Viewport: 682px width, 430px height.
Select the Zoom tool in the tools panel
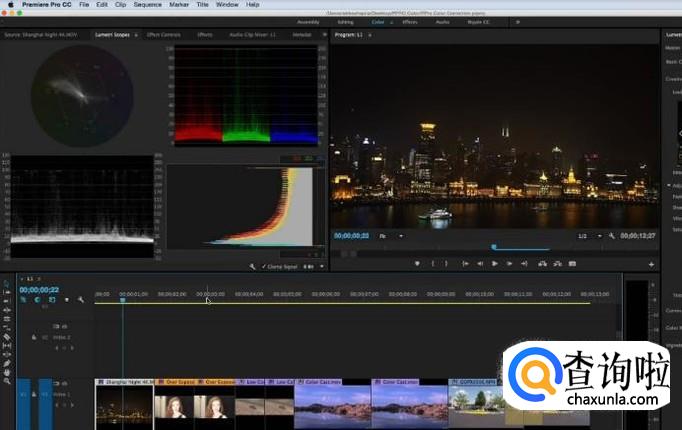6,381
